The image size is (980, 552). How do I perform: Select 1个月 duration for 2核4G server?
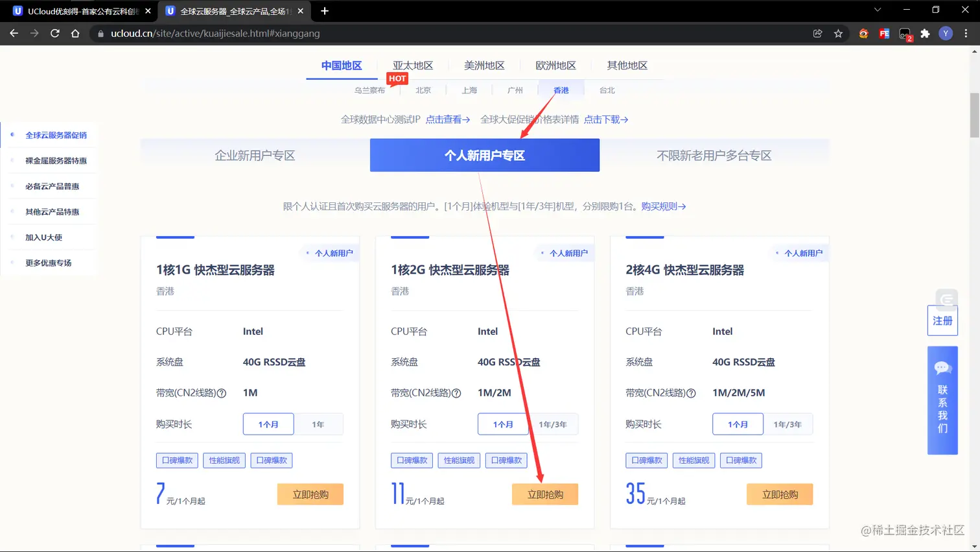tap(738, 424)
